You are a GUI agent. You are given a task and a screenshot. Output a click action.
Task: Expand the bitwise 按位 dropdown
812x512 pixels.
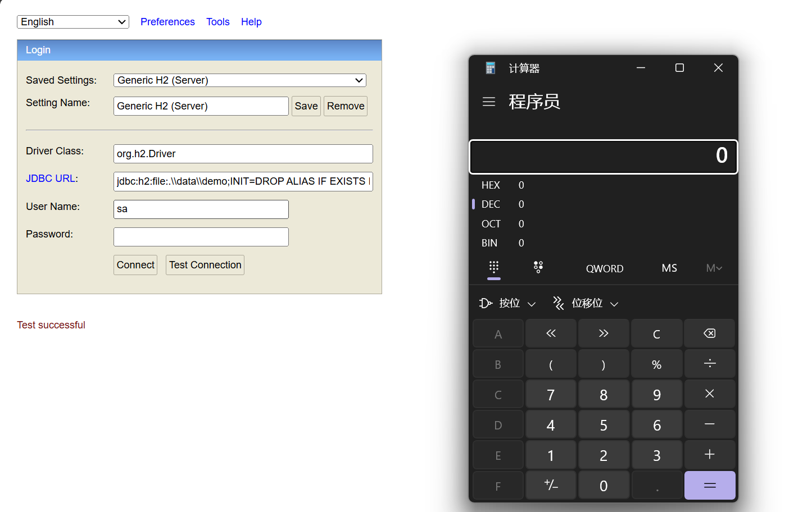(x=508, y=303)
